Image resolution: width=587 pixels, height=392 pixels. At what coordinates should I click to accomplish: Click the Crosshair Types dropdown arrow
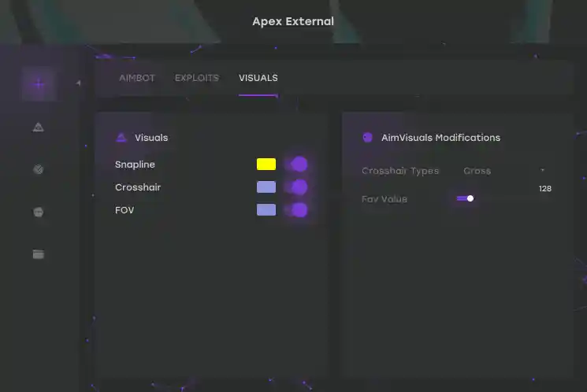coord(542,170)
